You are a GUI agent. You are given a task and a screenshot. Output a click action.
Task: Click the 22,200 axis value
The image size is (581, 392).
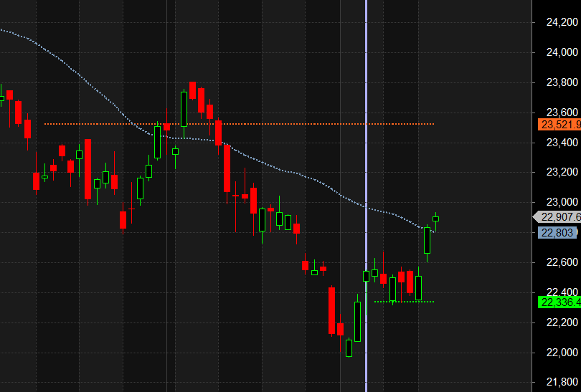click(562, 322)
